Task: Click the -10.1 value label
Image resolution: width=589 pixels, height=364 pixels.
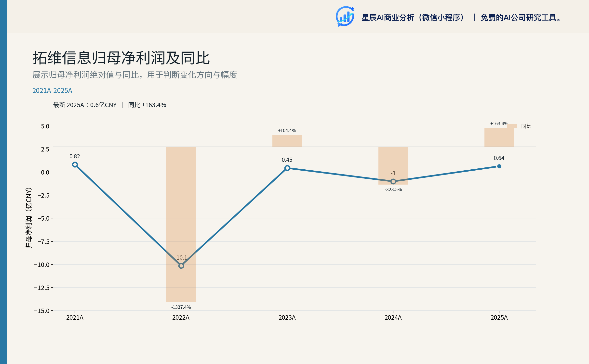Action: 181,258
